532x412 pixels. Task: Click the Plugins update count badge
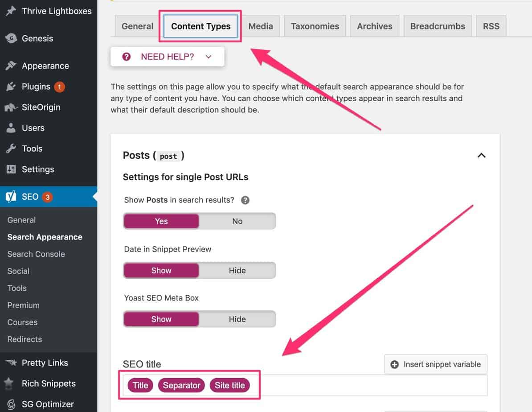[59, 87]
